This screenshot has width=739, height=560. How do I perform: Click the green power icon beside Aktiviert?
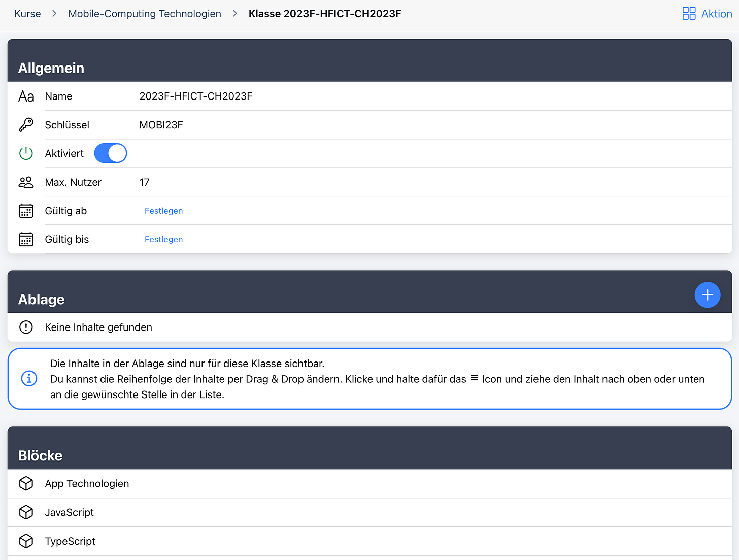tap(26, 153)
